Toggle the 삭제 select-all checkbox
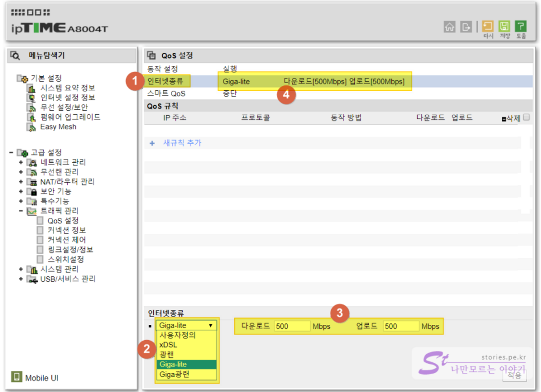 (526, 117)
